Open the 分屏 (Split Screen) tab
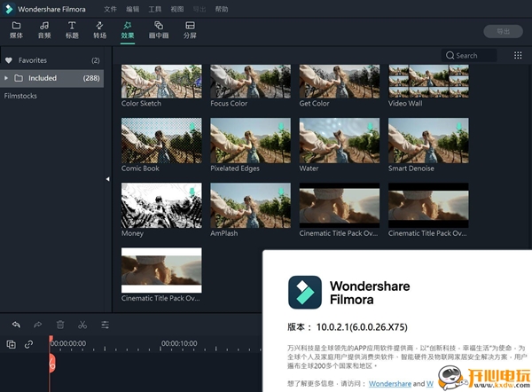The height and width of the screenshot is (392, 532). [x=190, y=30]
